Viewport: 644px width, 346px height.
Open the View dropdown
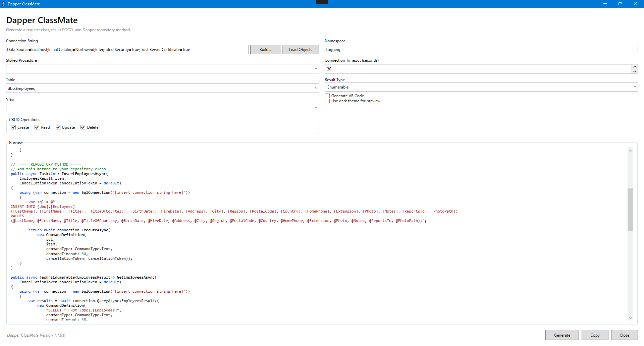(x=162, y=108)
